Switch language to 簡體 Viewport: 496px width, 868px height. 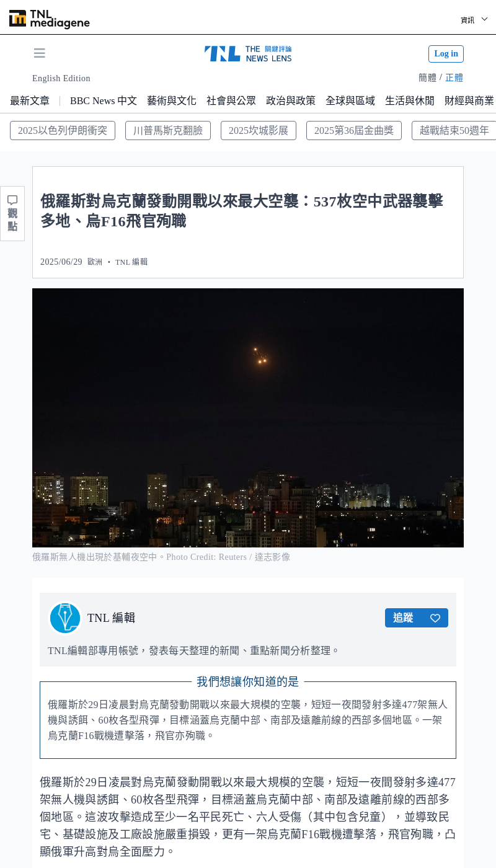pyautogui.click(x=427, y=77)
